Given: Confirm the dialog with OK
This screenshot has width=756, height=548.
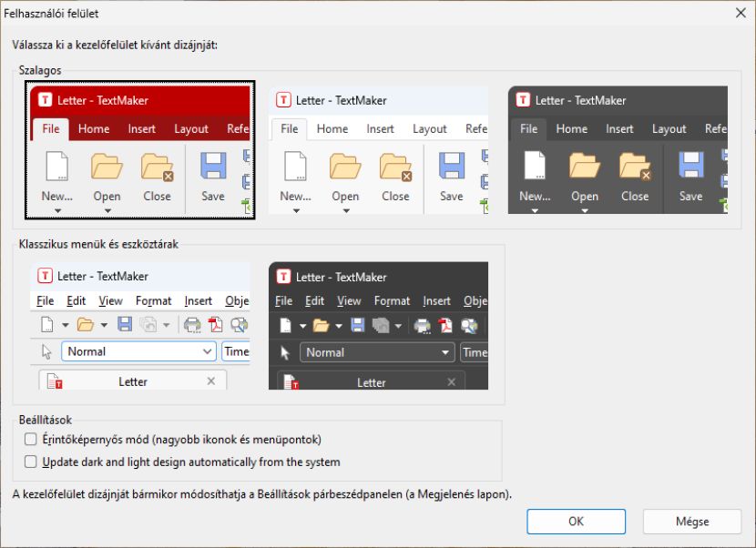Looking at the screenshot, I should pos(577,521).
